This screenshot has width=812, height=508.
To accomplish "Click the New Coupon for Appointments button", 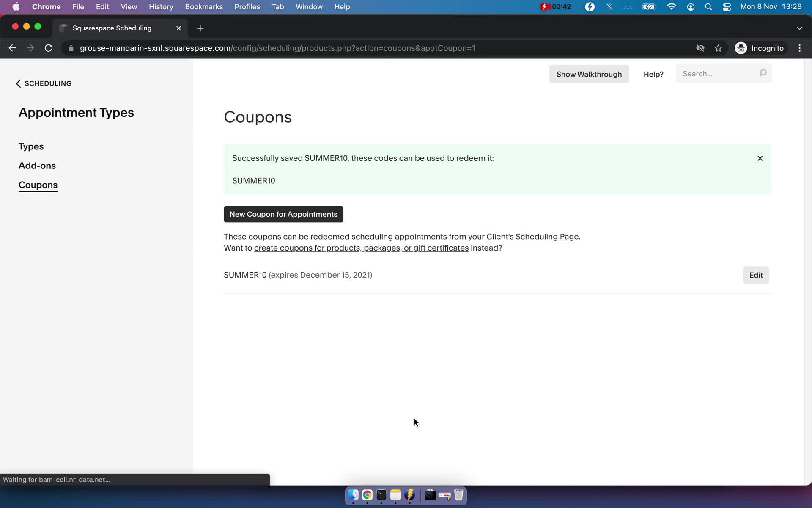I will (283, 214).
